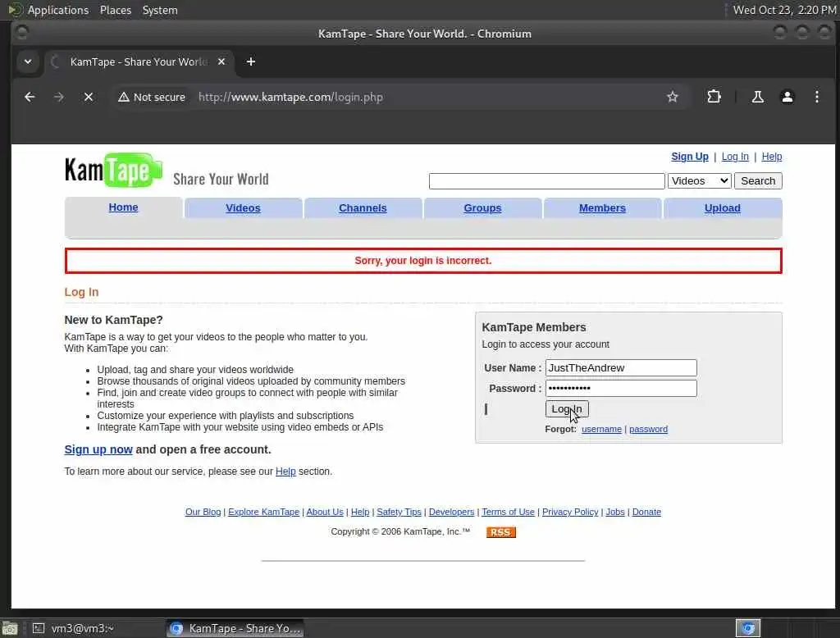Click the browser forward arrow

[59, 97]
